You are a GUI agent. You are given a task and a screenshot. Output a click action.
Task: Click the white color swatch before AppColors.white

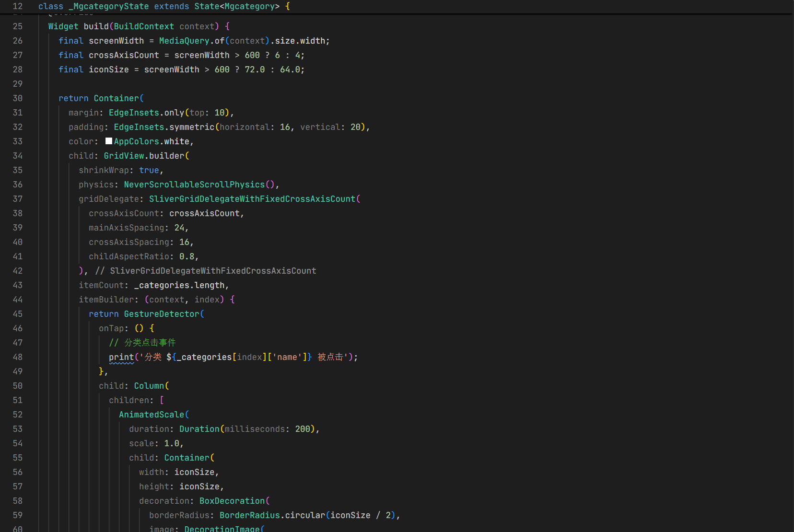[109, 141]
